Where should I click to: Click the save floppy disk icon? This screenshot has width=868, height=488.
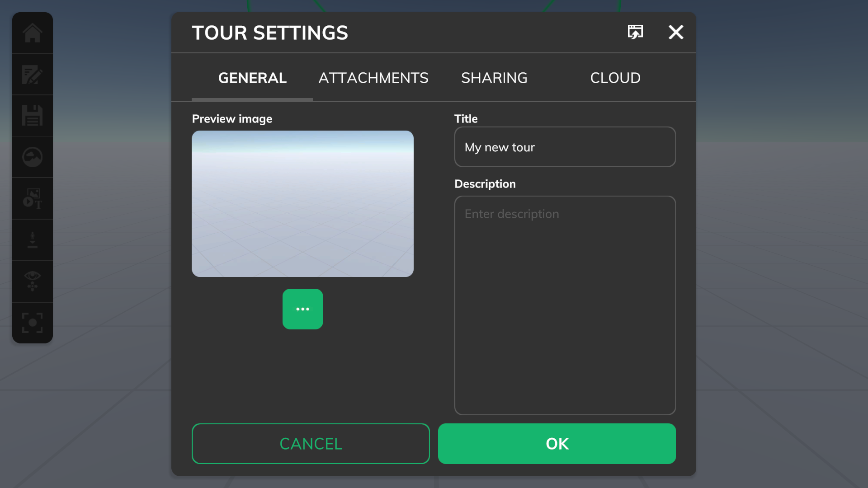[x=33, y=116]
